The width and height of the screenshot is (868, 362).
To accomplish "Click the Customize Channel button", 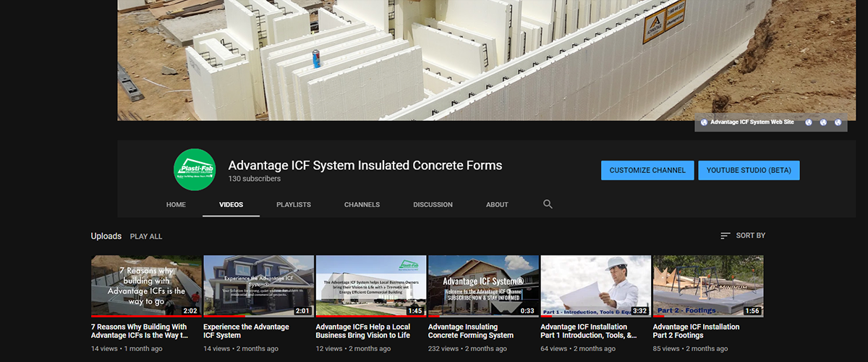I will [x=647, y=170].
